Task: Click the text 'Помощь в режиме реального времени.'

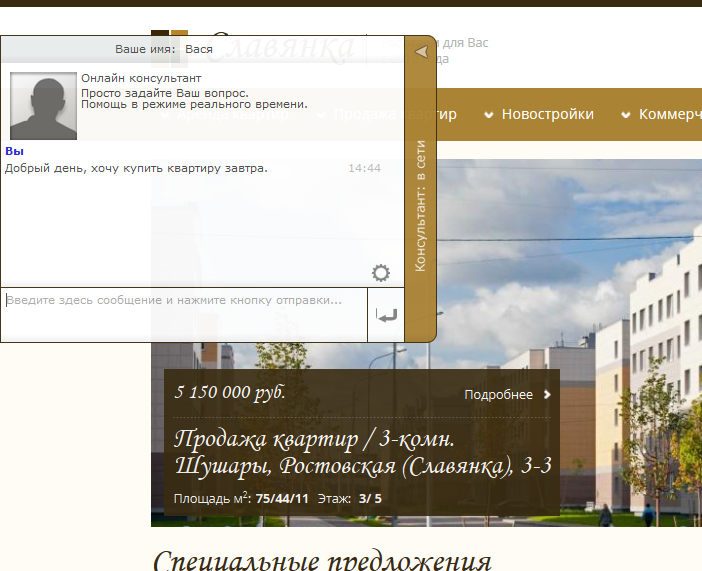Action: pyautogui.click(x=194, y=104)
